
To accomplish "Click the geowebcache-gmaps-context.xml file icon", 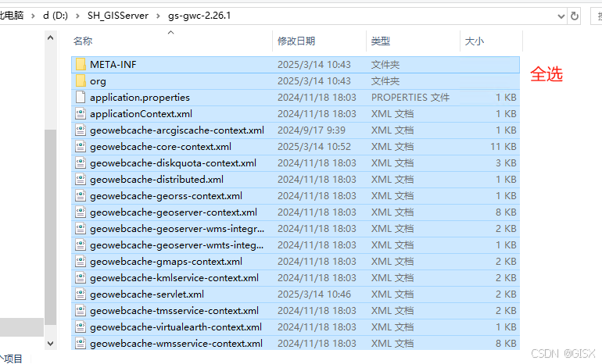I will point(81,262).
